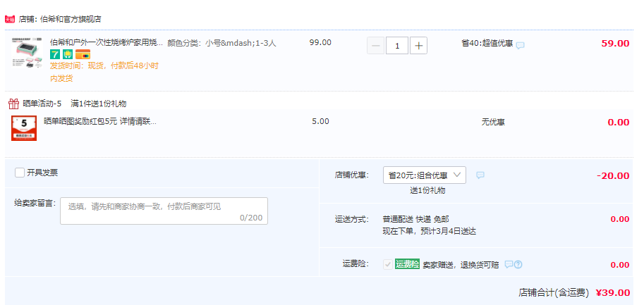
Task: Open the 省20元:组合优惠 store discount dropdown
Action: 424,175
